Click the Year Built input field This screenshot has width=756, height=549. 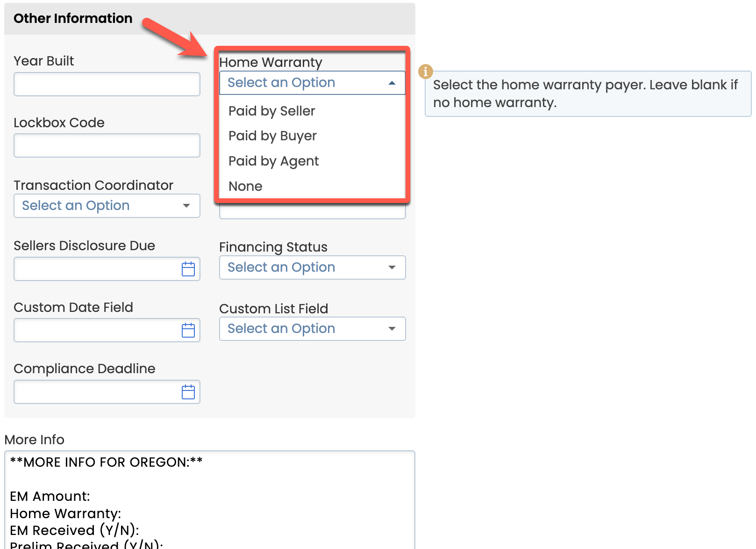pos(107,84)
